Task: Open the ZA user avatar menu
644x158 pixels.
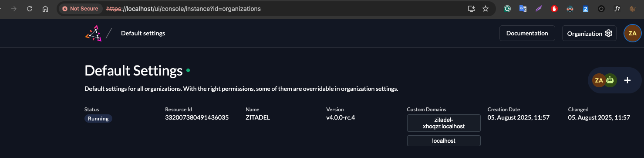Action: pos(632,33)
